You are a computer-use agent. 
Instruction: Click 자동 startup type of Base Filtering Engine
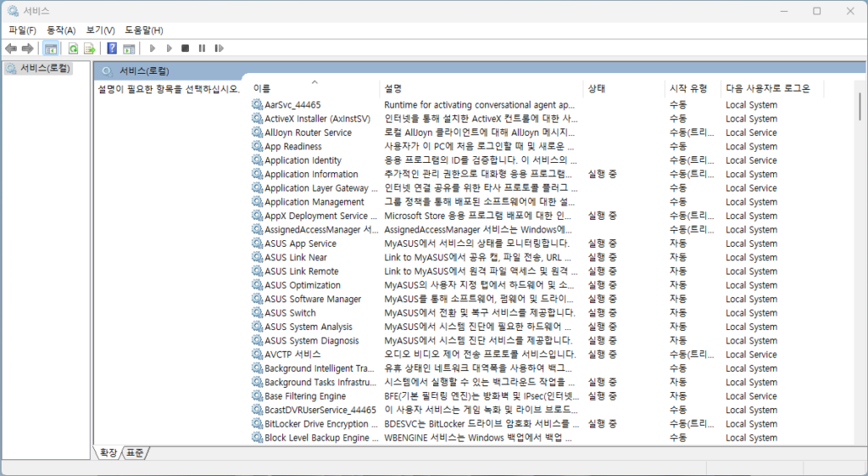click(678, 395)
